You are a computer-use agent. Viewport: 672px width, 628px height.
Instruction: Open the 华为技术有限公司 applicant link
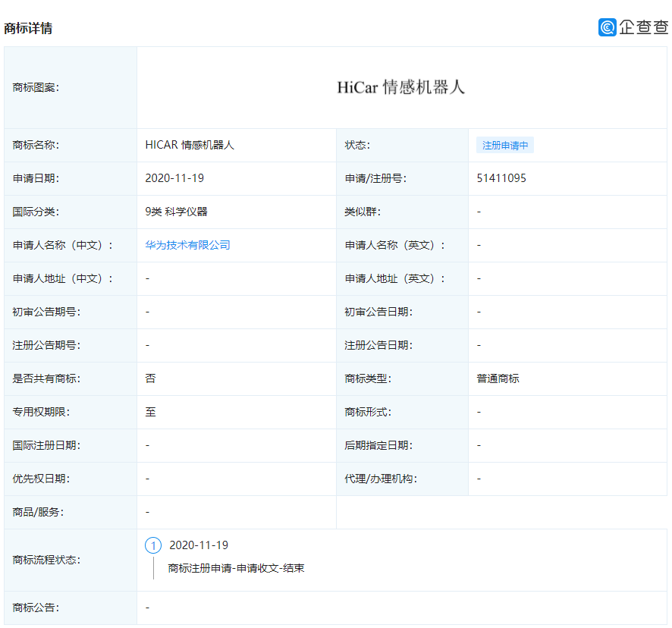click(x=187, y=245)
